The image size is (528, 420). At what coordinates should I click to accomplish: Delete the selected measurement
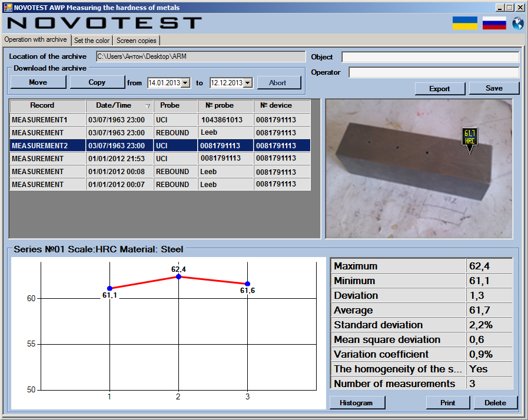coord(495,403)
